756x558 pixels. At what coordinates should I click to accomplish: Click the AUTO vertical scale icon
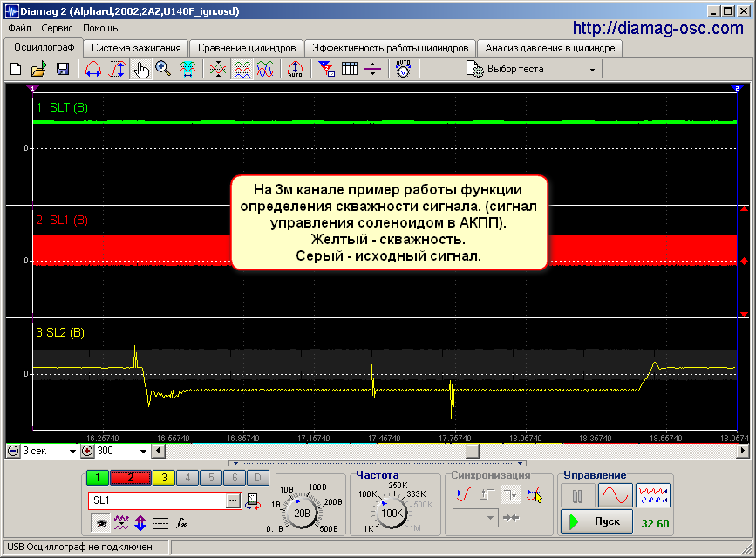[295, 70]
